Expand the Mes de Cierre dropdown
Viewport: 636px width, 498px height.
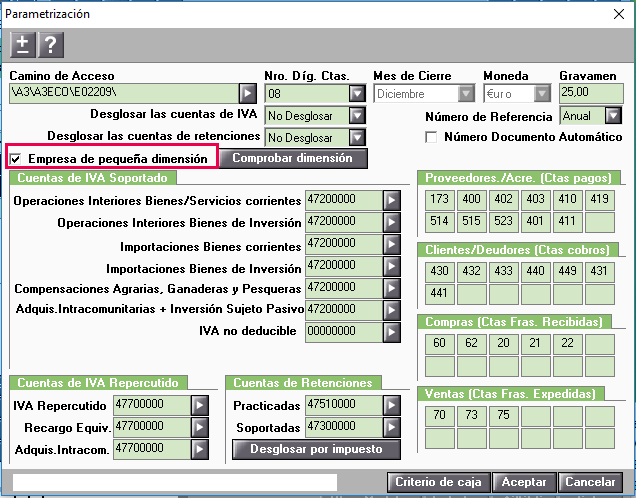[466, 94]
